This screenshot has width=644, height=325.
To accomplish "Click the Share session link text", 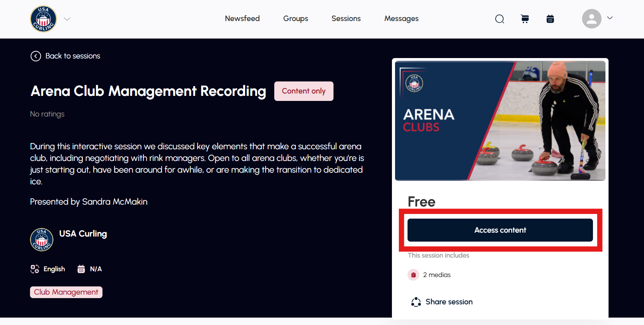I will click(x=449, y=302).
